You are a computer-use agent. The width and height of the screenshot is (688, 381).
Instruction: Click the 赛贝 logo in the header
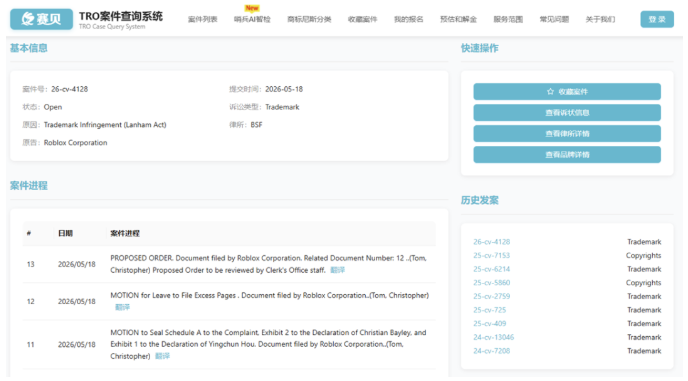[42, 19]
